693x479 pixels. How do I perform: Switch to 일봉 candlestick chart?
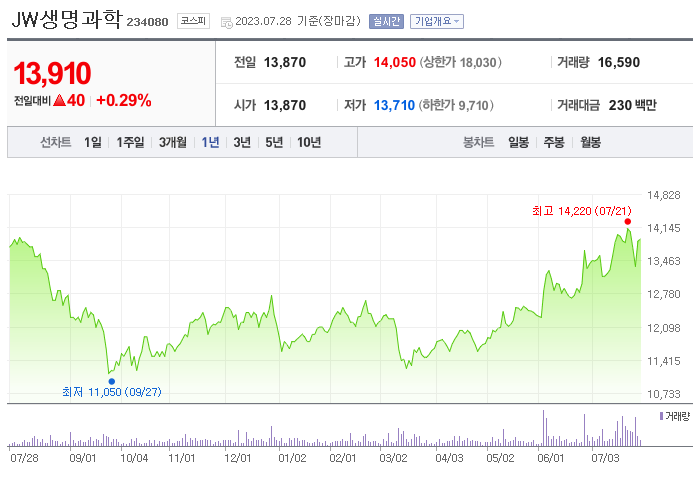[x=518, y=142]
